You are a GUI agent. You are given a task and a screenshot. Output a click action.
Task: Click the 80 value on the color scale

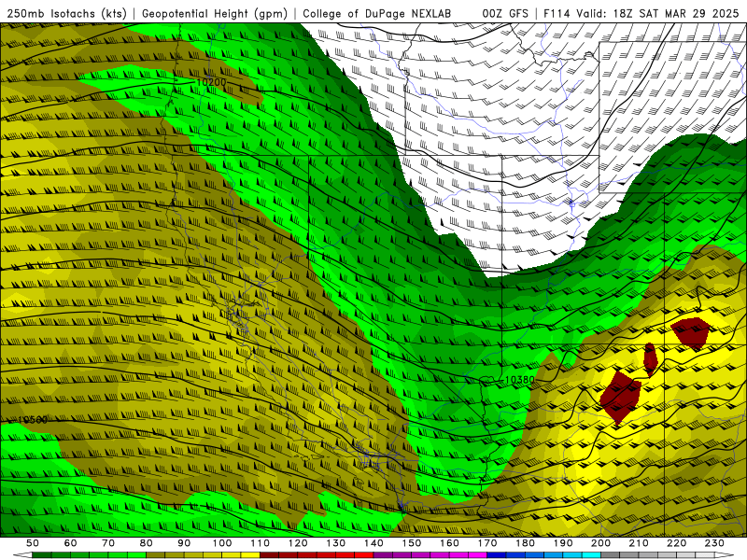point(147,543)
